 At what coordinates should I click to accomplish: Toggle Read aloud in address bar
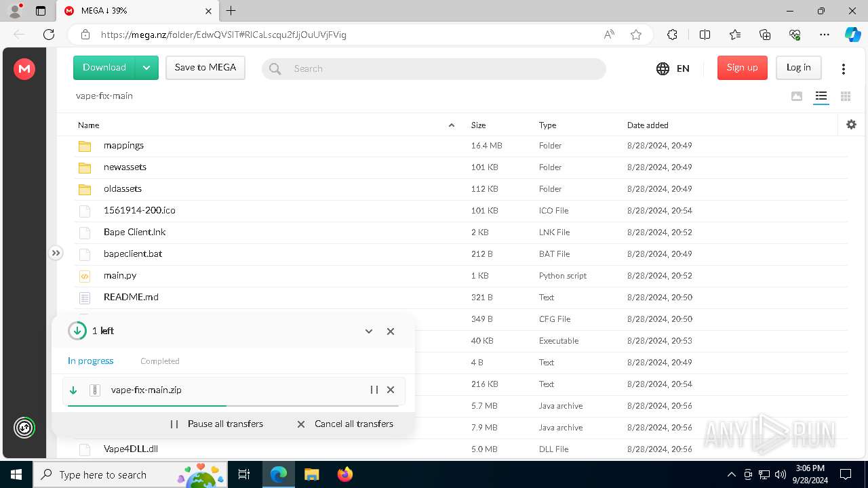[x=609, y=35]
